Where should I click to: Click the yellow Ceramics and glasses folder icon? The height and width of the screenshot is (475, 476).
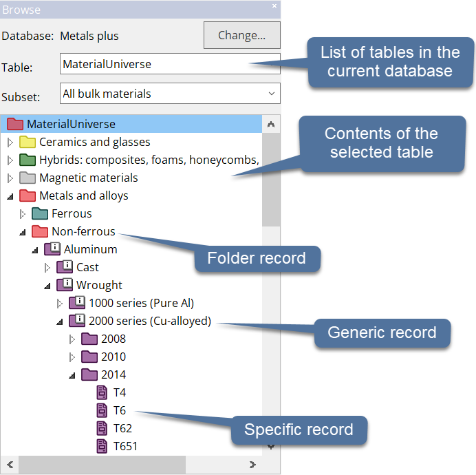click(28, 142)
